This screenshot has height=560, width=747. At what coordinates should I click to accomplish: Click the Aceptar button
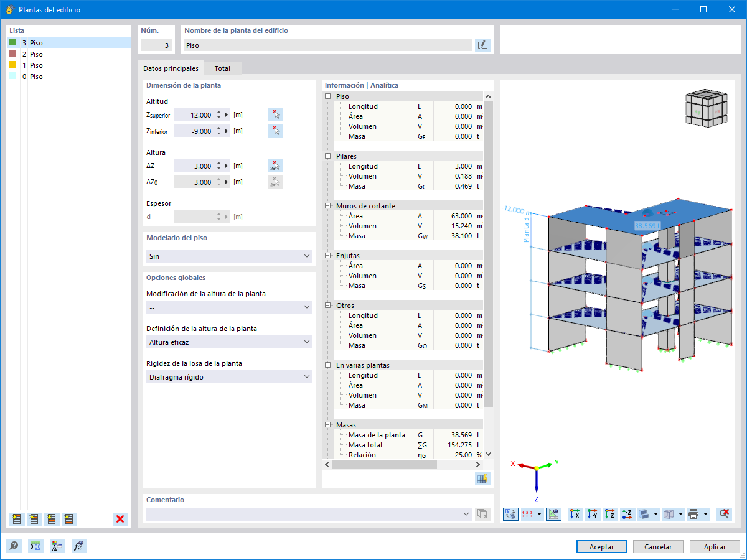(x=602, y=547)
